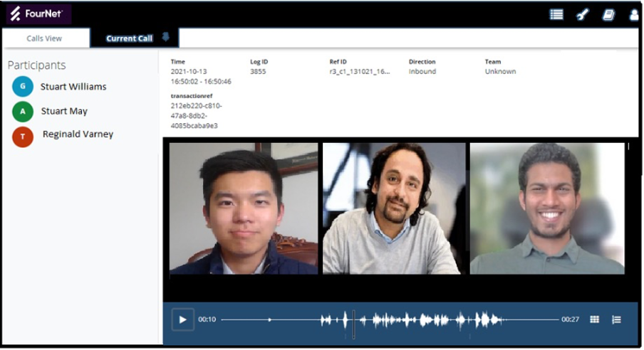Click the right participant video feed

[x=546, y=208]
